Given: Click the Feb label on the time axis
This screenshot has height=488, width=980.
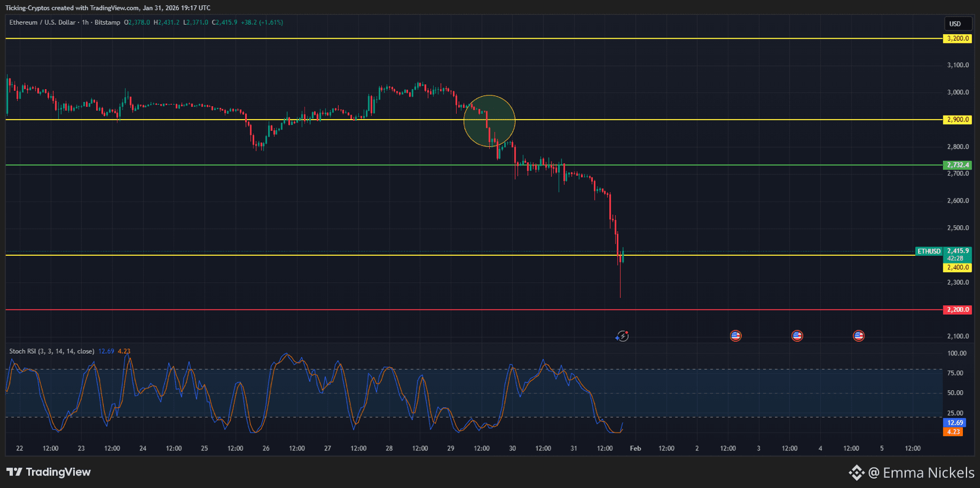Looking at the screenshot, I should pyautogui.click(x=635, y=449).
